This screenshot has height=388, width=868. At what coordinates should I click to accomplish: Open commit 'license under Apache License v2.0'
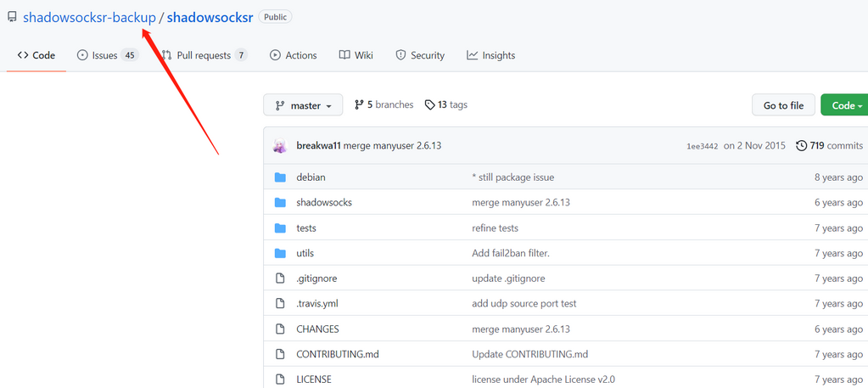pyautogui.click(x=543, y=380)
